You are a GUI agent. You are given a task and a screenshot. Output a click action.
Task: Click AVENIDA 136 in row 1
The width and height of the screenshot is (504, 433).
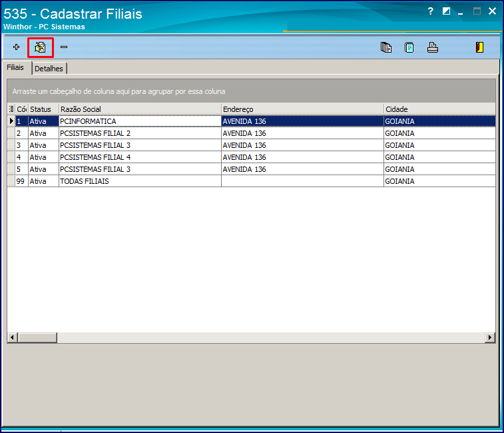pos(302,121)
